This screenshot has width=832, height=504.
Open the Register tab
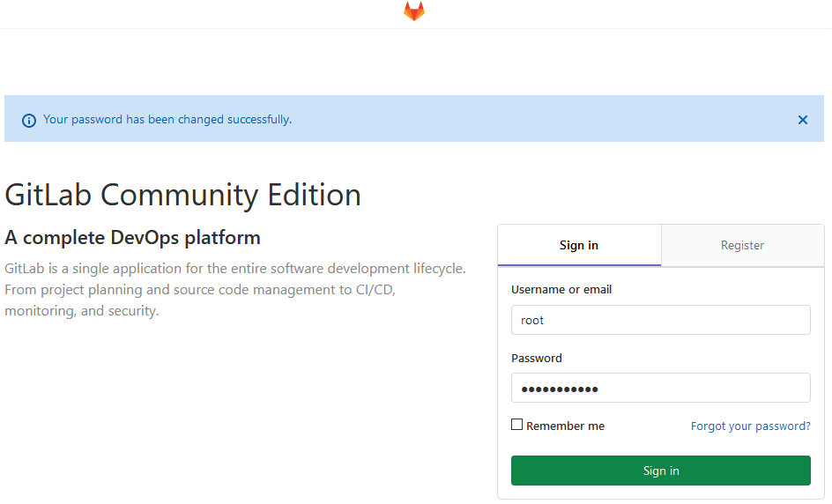[x=742, y=245]
